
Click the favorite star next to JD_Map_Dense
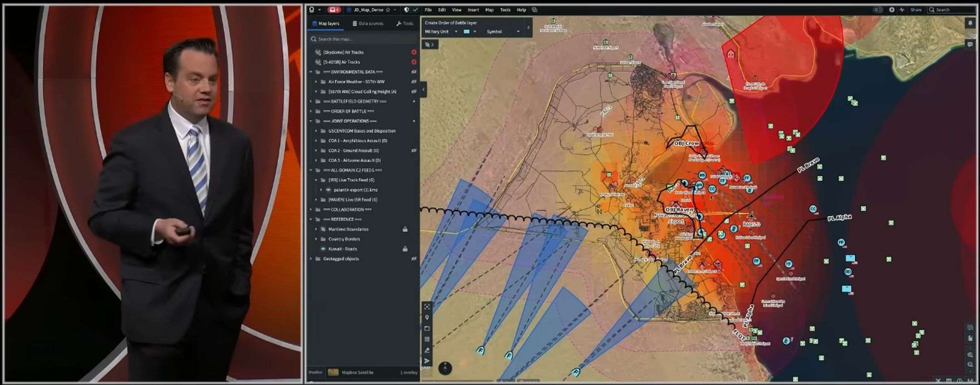tap(388, 10)
